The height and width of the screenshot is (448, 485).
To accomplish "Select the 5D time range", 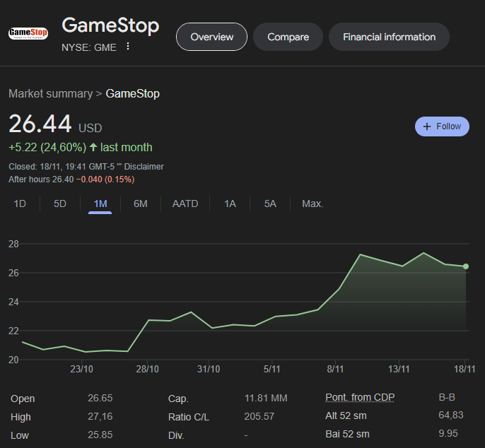I will click(60, 204).
